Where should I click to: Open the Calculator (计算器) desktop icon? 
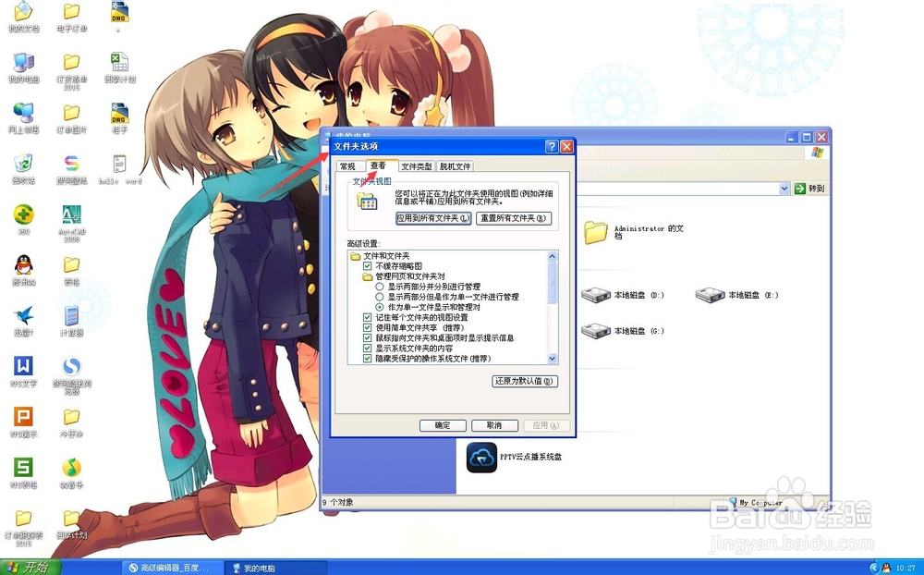pos(72,321)
